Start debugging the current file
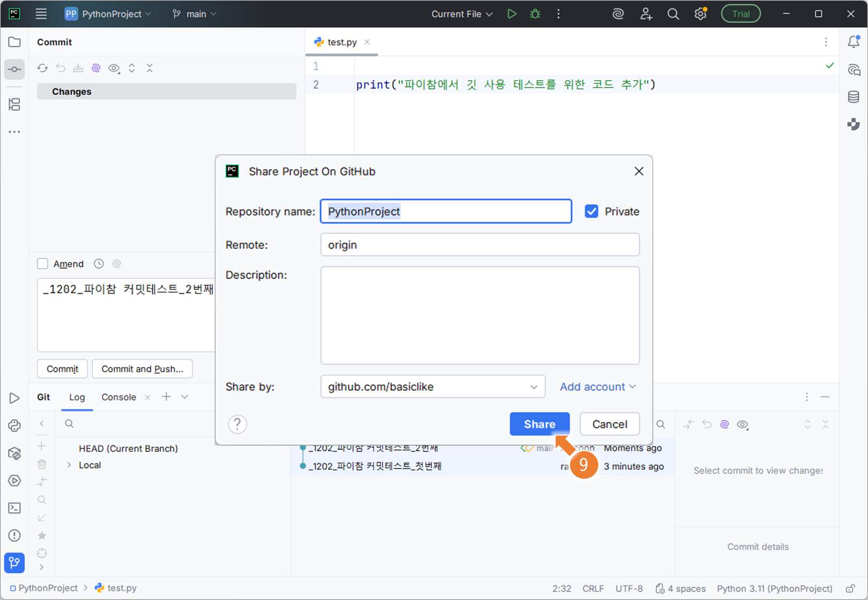Image resolution: width=868 pixels, height=600 pixels. pyautogui.click(x=535, y=14)
